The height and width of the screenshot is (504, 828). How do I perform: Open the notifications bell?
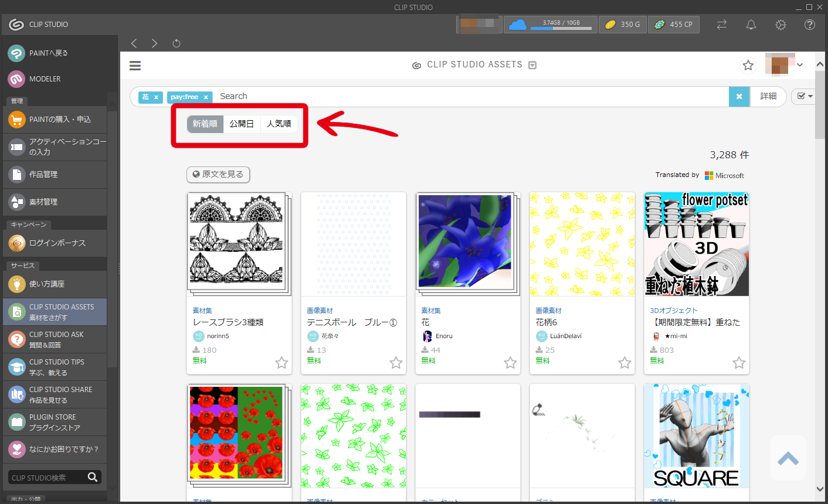click(751, 25)
